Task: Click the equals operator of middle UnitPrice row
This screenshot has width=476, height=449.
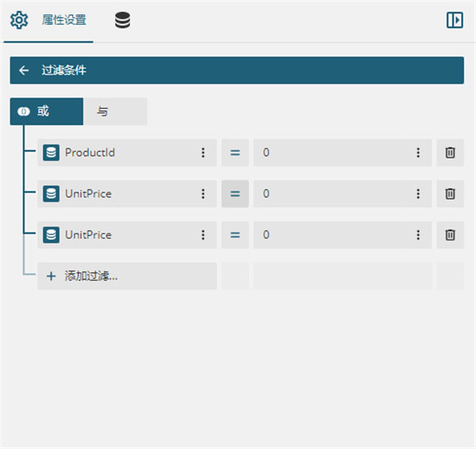Action: 235,194
